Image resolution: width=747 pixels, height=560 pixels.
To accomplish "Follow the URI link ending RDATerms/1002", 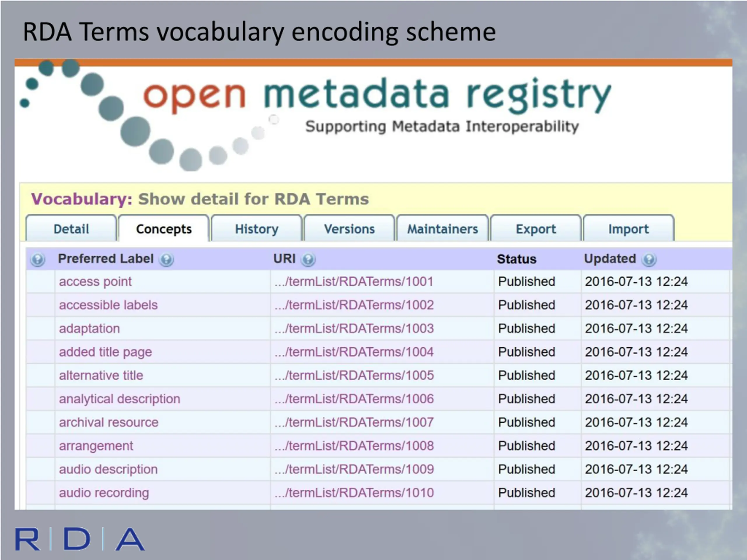I will pyautogui.click(x=354, y=305).
